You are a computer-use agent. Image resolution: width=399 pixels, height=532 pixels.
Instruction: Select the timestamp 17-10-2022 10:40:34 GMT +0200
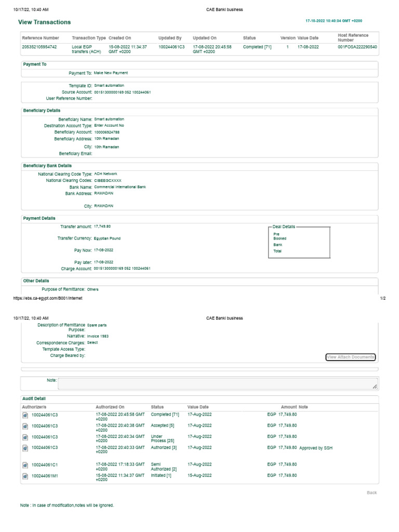coord(334,21)
